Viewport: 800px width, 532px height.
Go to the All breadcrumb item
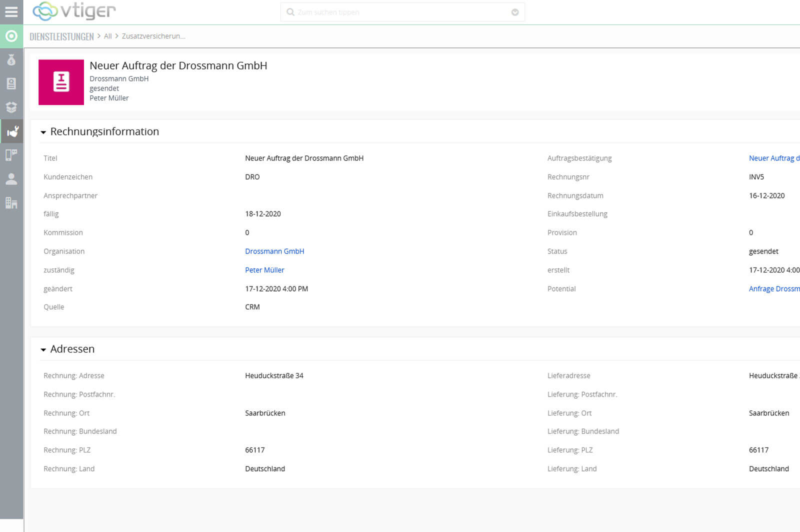click(x=107, y=36)
